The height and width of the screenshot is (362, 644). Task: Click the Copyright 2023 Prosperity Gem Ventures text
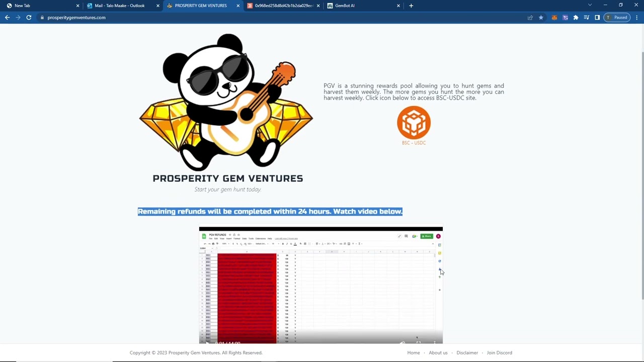pos(196,353)
